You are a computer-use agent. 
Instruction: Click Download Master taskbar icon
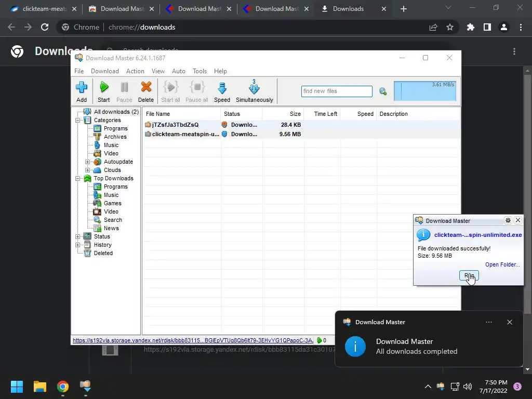click(x=86, y=387)
